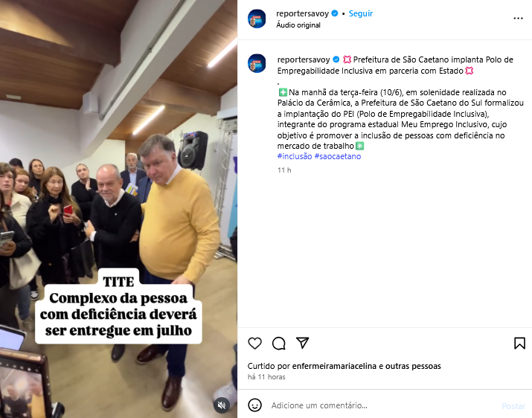
Task: Open reportersavoy profile picture in header
Action: point(257,19)
